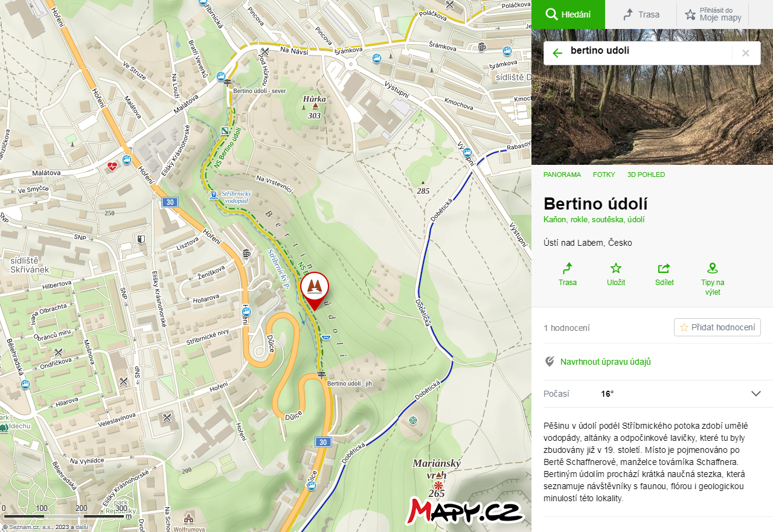This screenshot has height=532, width=773.
Task: Click the Hůrka peak marker on map
Action: click(315, 106)
